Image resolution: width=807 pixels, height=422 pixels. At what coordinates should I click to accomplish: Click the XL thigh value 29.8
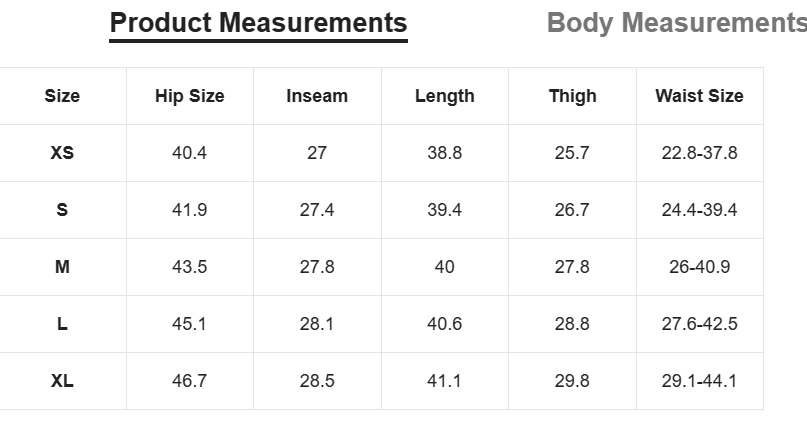(572, 381)
